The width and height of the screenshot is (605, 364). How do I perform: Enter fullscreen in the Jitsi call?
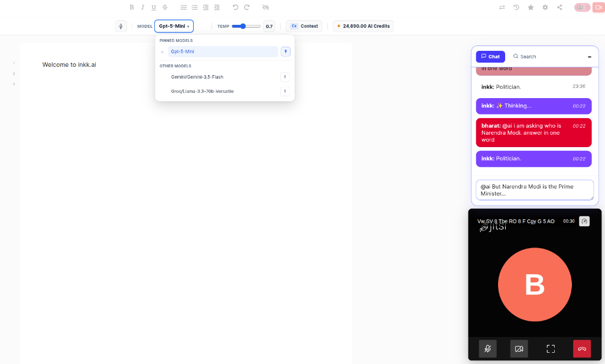551,349
